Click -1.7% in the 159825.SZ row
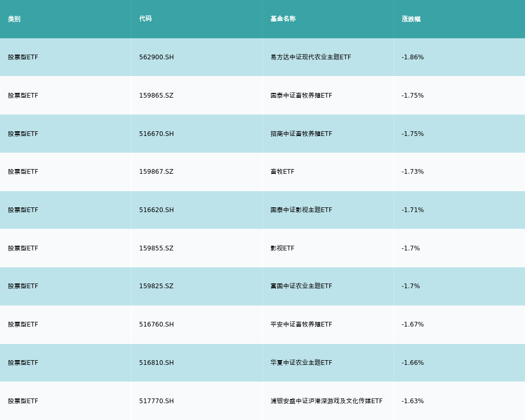Image resolution: width=525 pixels, height=420 pixels. [411, 286]
